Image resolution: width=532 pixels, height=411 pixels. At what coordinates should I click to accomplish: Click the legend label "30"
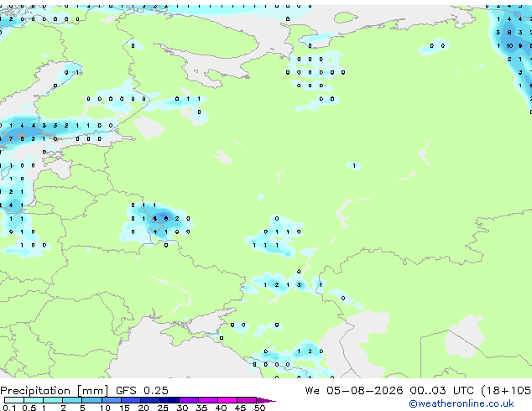(x=182, y=408)
